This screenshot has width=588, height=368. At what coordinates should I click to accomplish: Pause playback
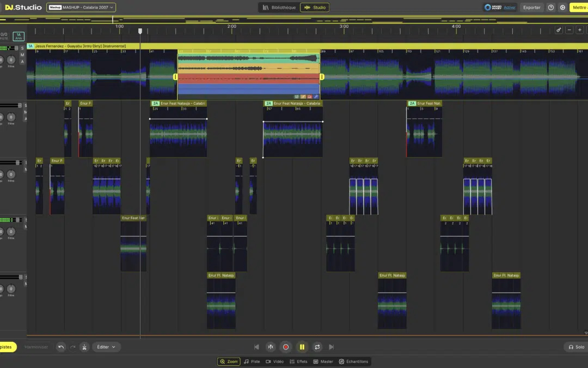coord(302,347)
